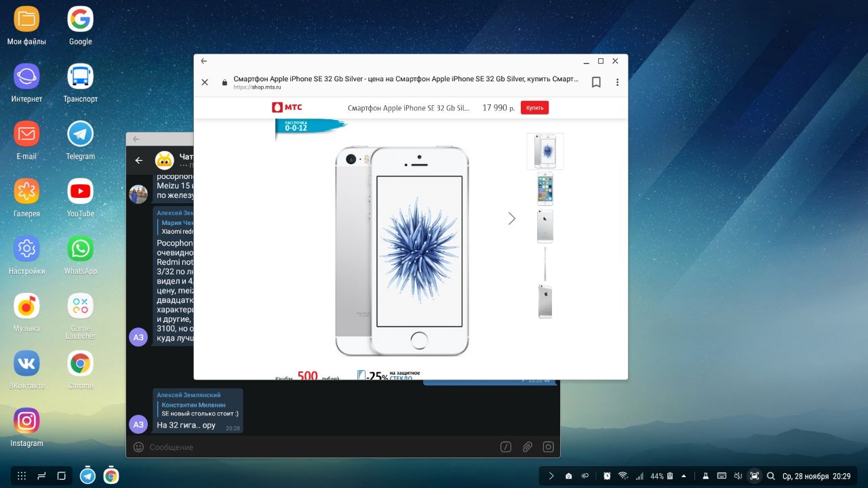Open the Chrome desktop icon

[x=80, y=370]
